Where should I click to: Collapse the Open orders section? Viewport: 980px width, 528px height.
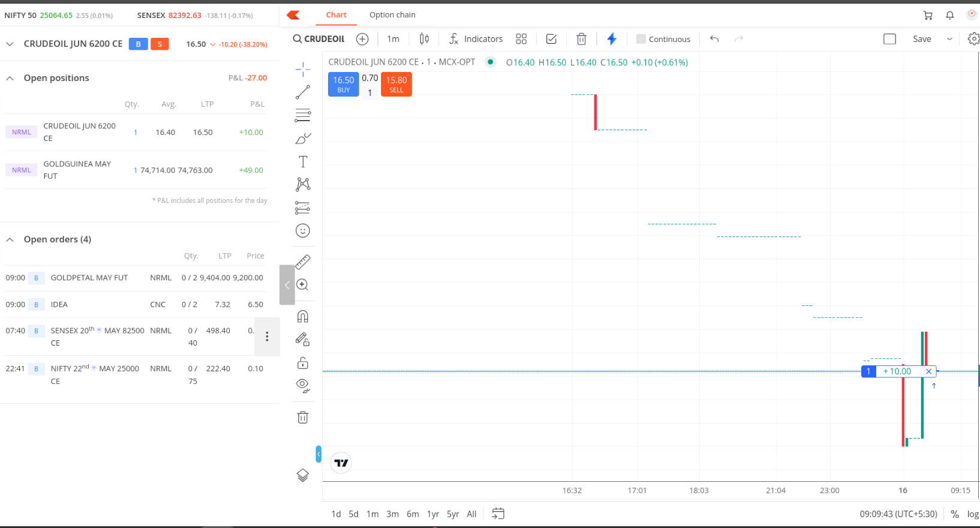pos(10,239)
